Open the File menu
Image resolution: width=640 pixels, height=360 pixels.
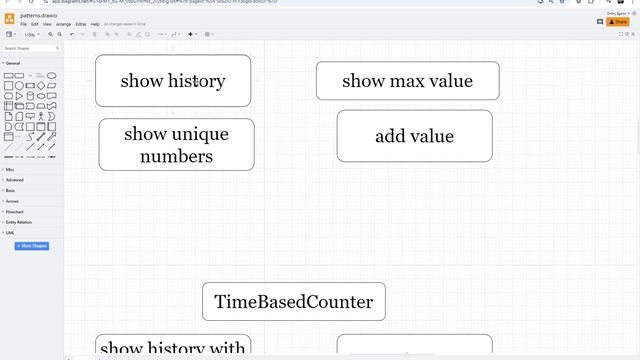coord(23,24)
